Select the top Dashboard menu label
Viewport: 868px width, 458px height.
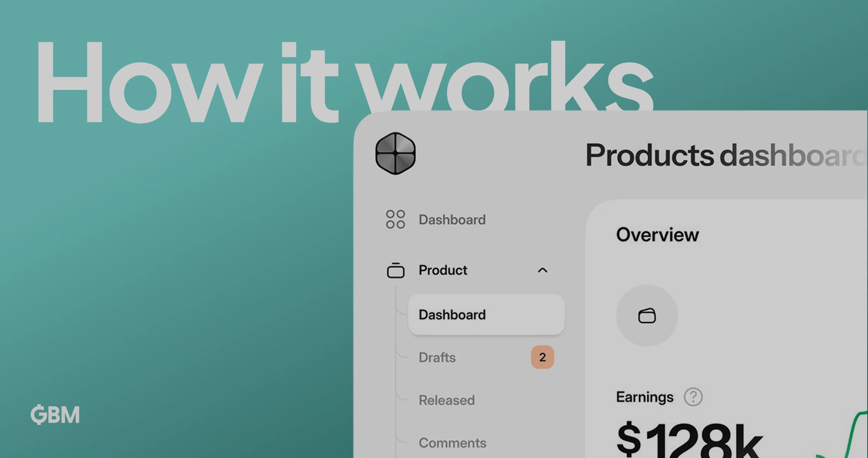coord(452,220)
